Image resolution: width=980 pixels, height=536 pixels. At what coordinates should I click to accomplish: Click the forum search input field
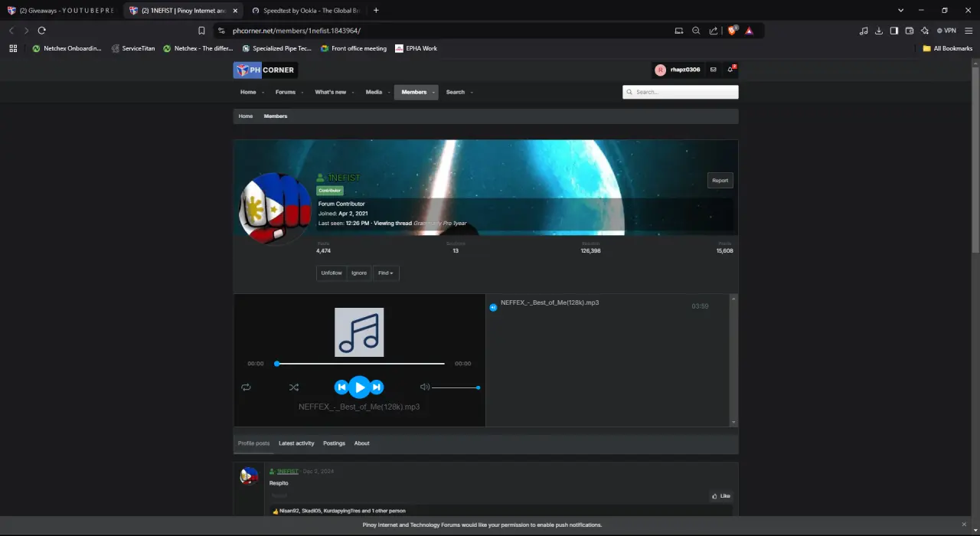681,92
